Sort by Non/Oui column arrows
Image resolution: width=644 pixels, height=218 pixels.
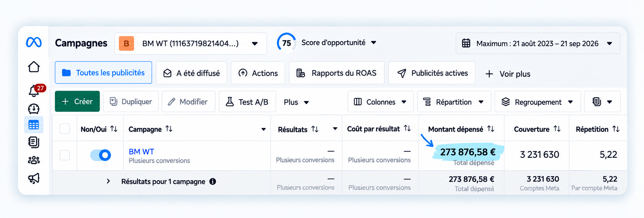coord(114,129)
